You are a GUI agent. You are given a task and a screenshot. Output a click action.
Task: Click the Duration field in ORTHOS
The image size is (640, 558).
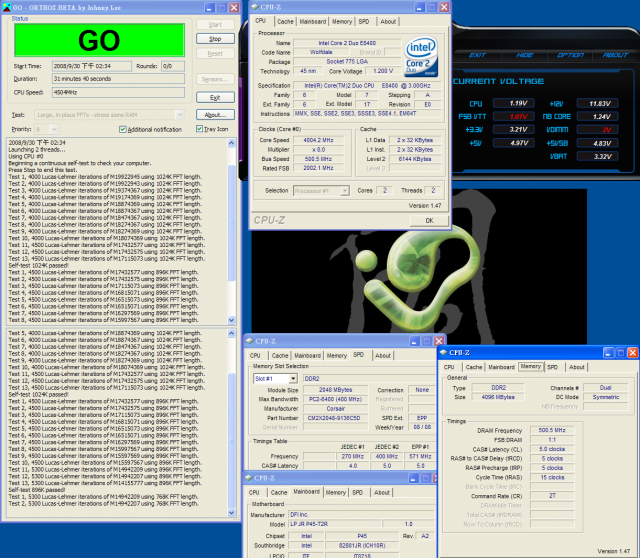point(118,78)
